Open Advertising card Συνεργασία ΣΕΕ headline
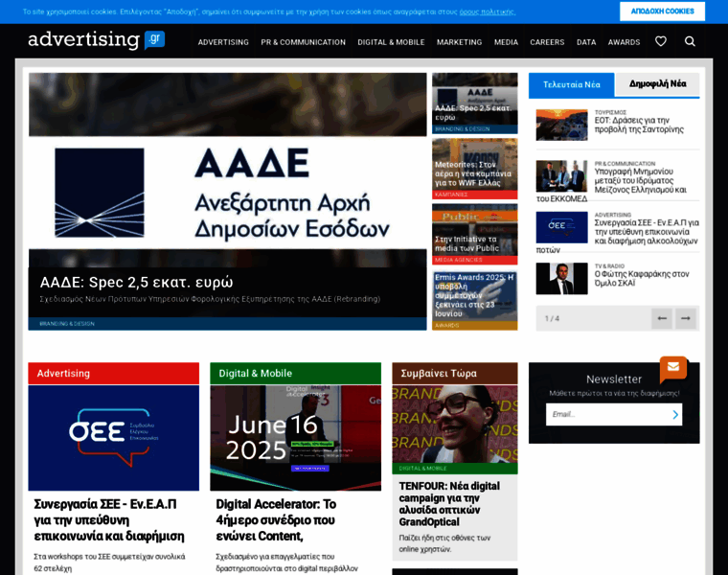Screen dimensions: 728x575 pos(109,520)
